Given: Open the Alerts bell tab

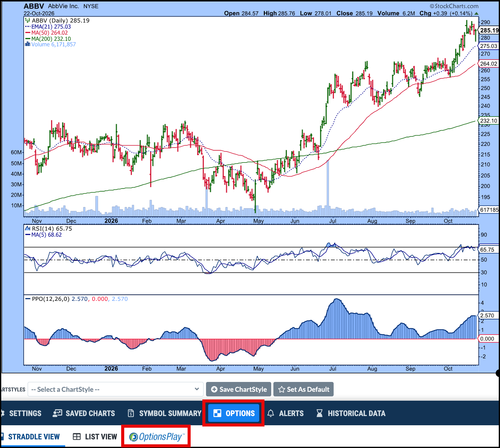Looking at the screenshot, I should 285,413.
